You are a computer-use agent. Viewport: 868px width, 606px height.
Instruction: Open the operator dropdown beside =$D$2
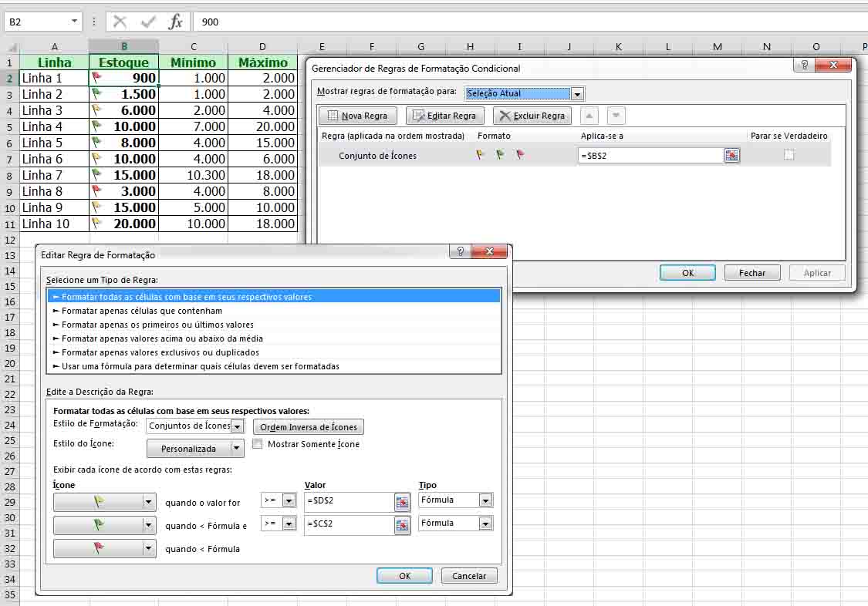(289, 500)
